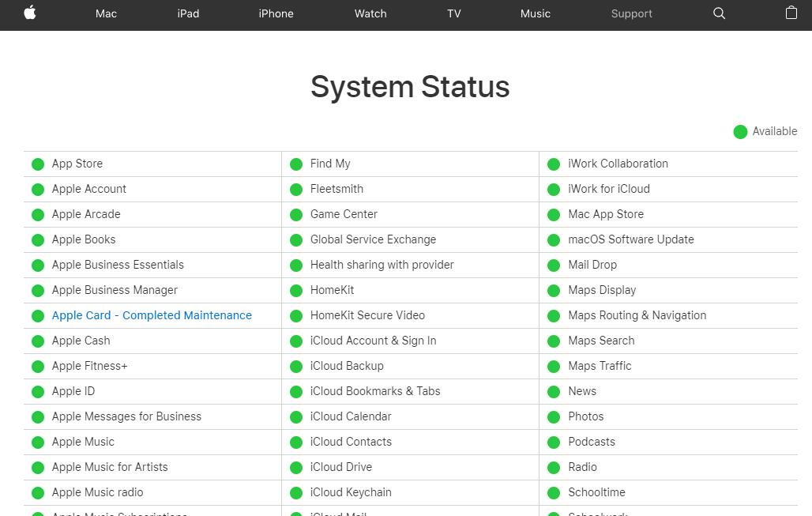This screenshot has width=812, height=516.
Task: Open Apple Card - Completed Maintenance link
Action: coord(152,315)
